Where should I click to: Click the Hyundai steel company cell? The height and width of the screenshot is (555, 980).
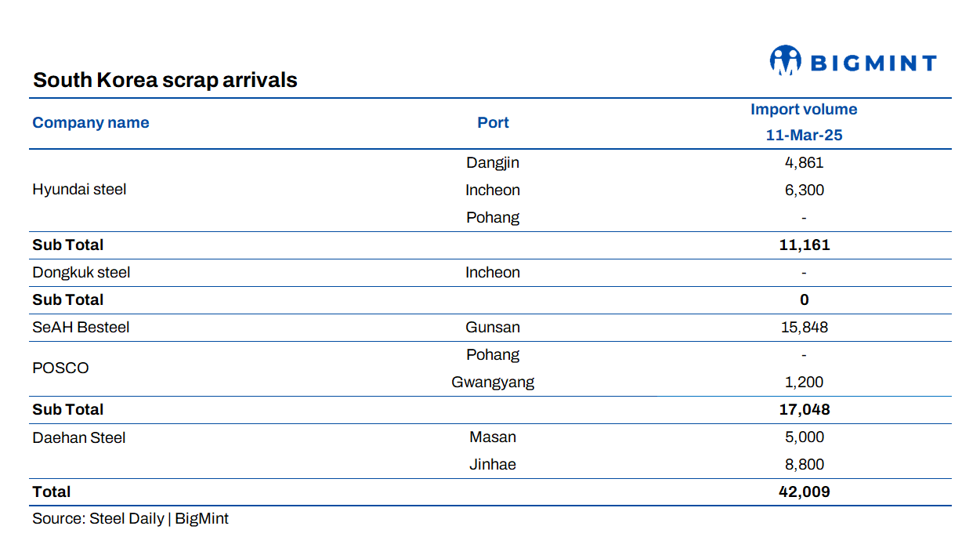point(79,190)
